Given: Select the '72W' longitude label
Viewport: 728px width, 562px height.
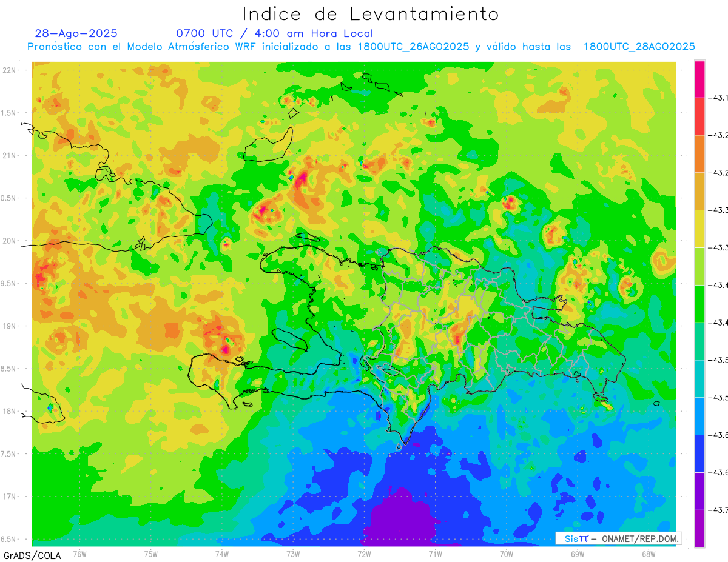Looking at the screenshot, I should click(364, 554).
